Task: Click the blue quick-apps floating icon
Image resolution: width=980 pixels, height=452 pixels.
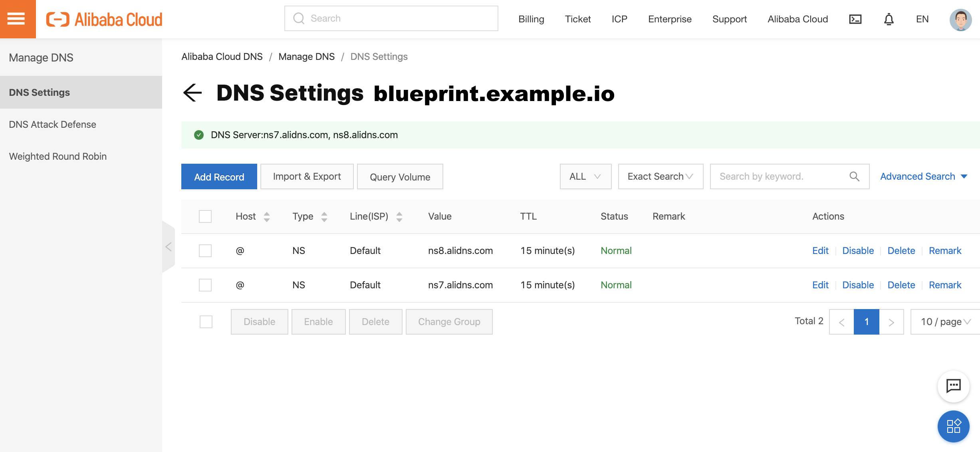Action: click(x=953, y=426)
